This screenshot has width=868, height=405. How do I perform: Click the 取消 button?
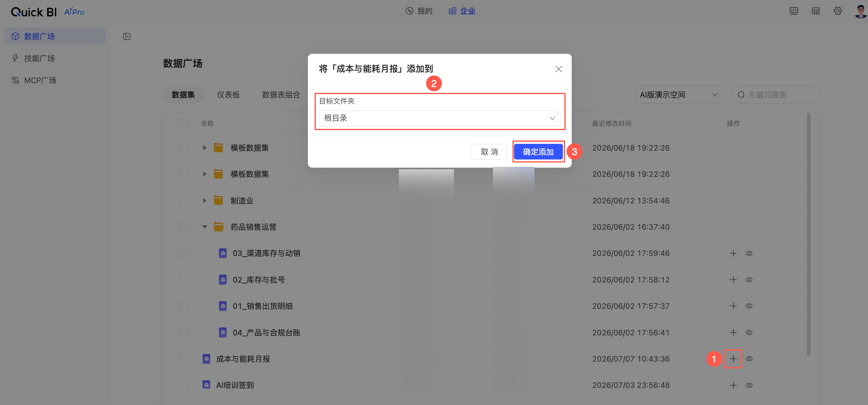489,152
